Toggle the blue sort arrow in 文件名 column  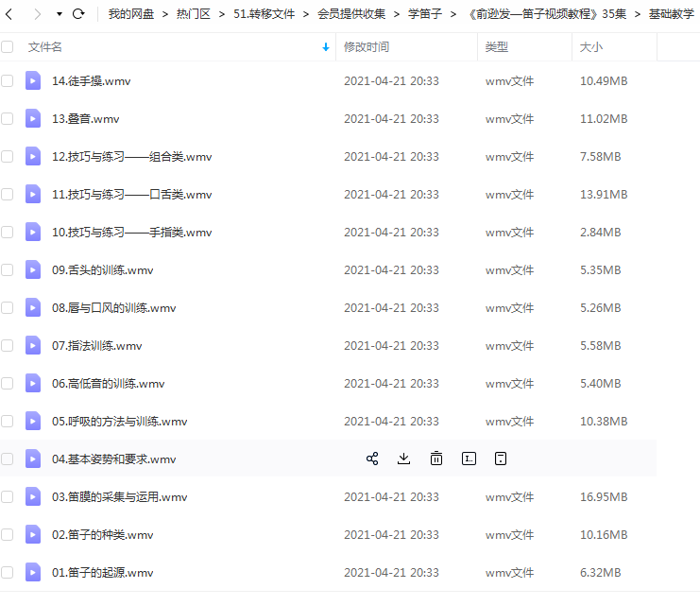pyautogui.click(x=326, y=46)
